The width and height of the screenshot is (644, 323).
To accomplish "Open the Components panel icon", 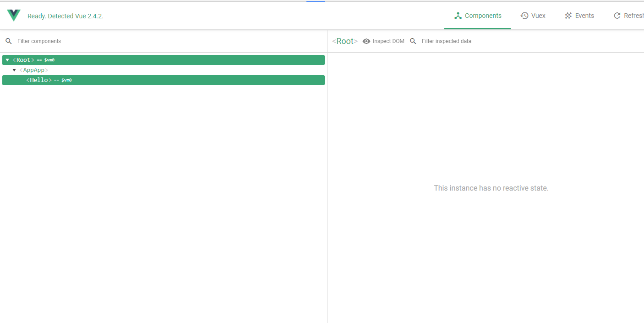I will (x=457, y=15).
